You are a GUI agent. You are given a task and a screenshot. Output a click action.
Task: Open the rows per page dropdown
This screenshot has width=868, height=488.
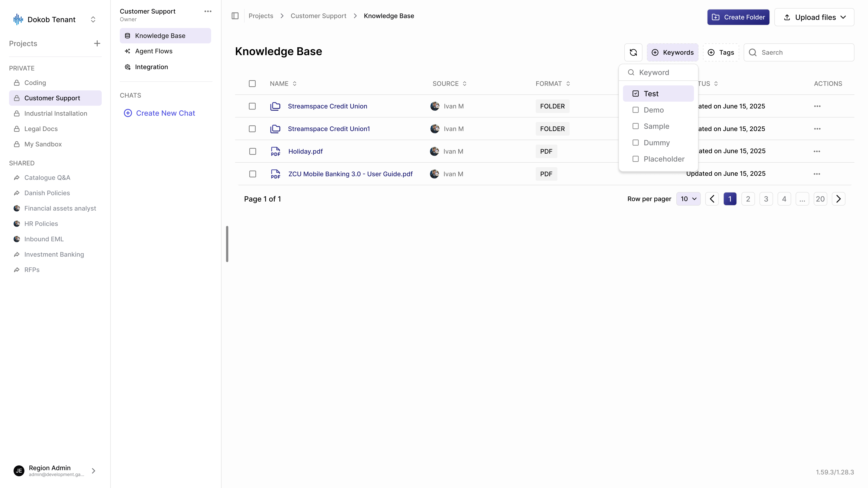point(688,199)
